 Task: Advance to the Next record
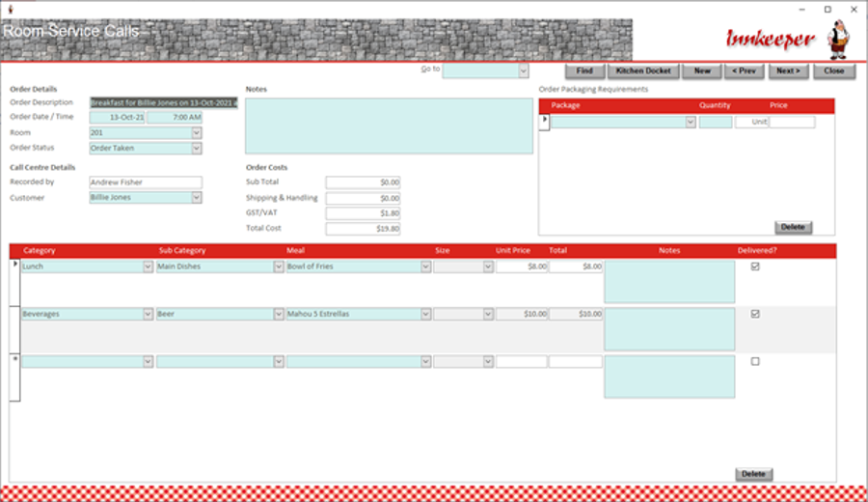(x=788, y=70)
